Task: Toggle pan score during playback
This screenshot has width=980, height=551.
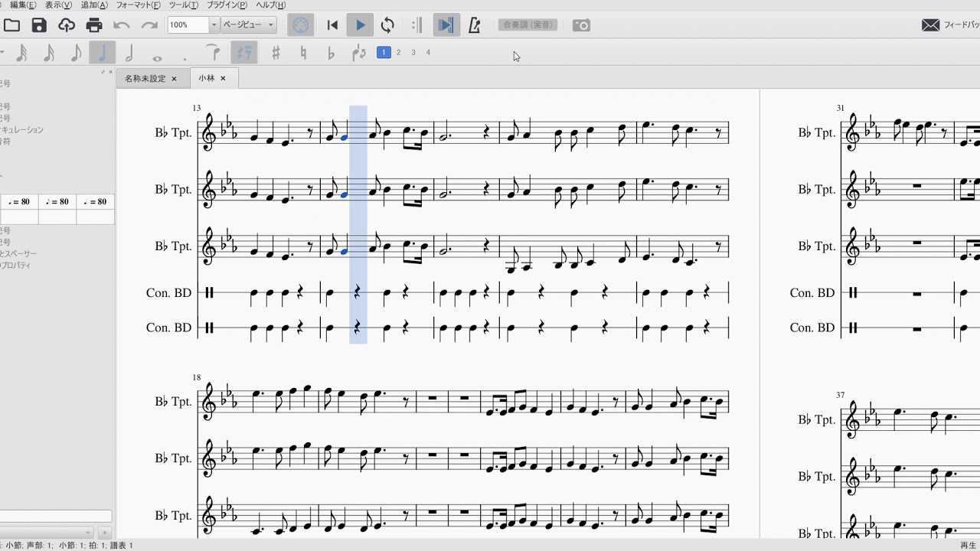Action: (x=445, y=25)
